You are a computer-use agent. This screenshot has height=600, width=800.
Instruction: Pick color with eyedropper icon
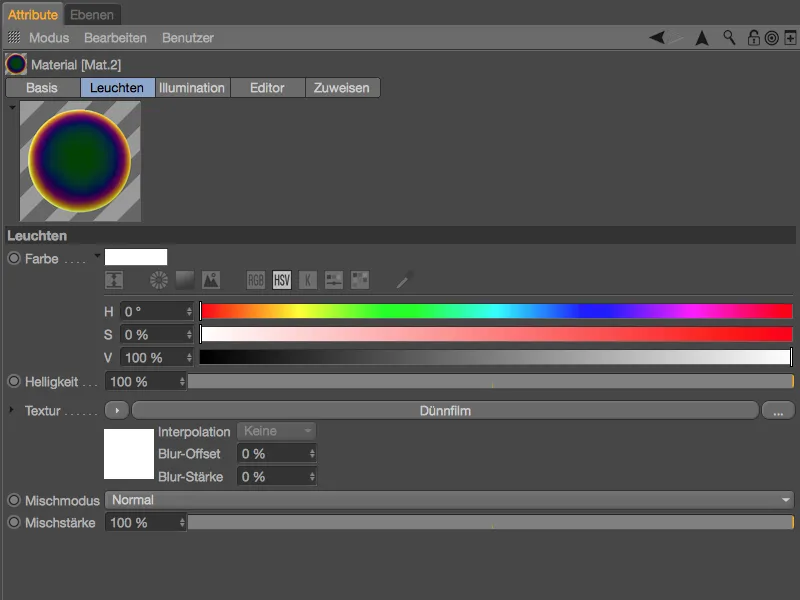(x=404, y=280)
